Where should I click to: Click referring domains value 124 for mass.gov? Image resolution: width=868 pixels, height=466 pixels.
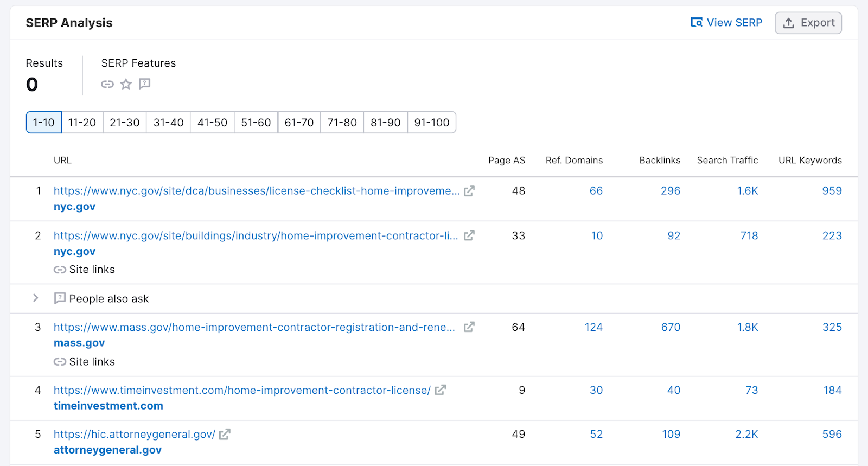click(x=593, y=327)
